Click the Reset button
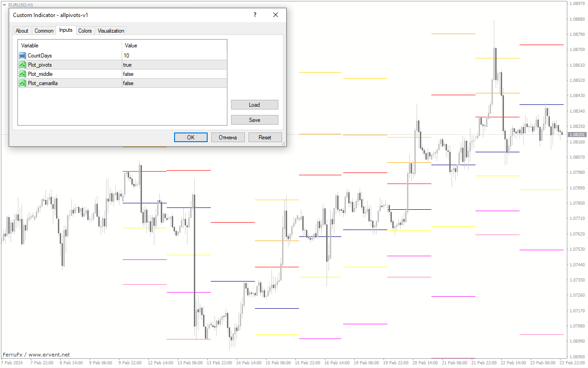The width and height of the screenshot is (588, 368). tap(265, 138)
